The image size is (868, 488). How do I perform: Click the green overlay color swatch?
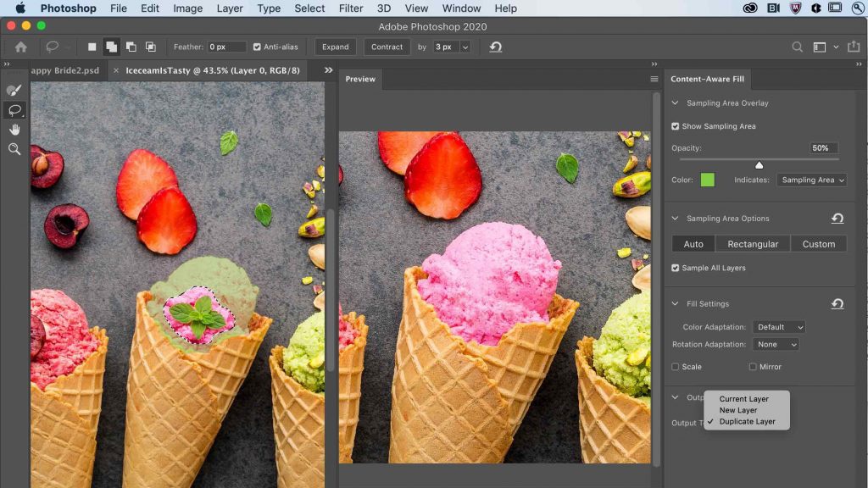click(x=707, y=180)
